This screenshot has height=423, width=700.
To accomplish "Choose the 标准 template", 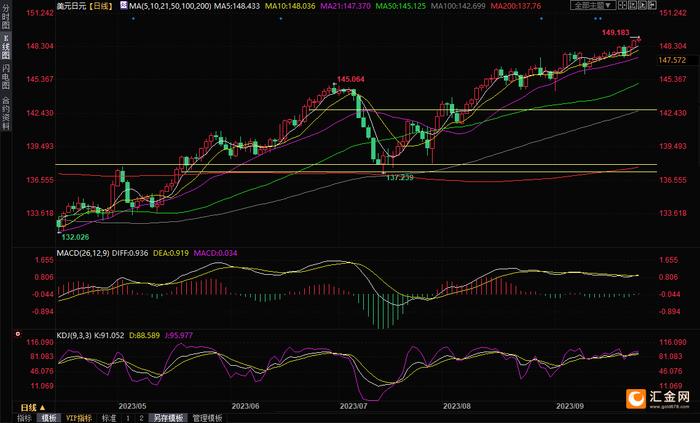I will coord(109,418).
